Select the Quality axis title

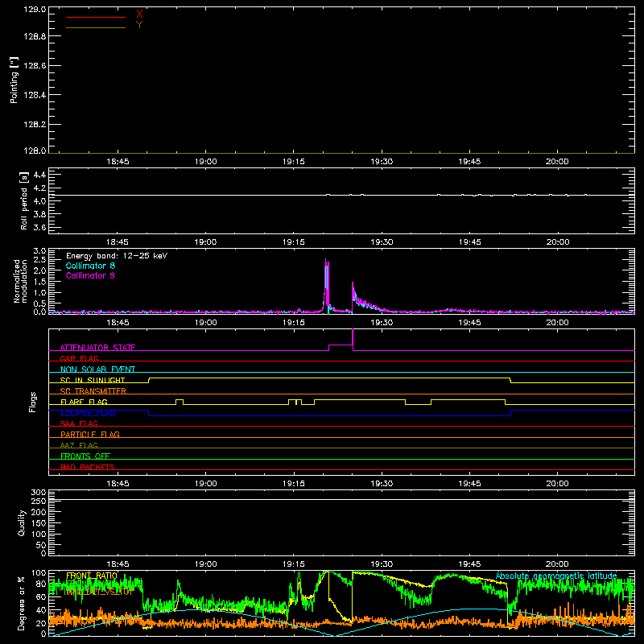[22, 522]
